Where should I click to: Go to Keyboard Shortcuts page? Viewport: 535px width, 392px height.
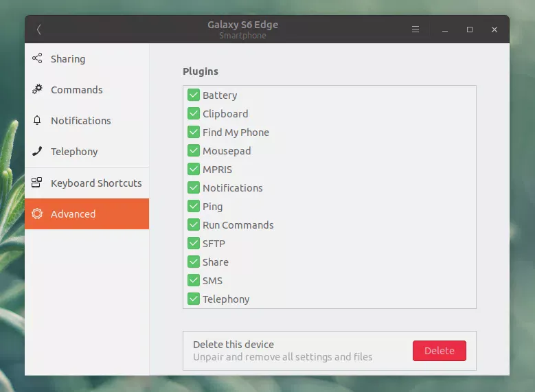pos(87,183)
